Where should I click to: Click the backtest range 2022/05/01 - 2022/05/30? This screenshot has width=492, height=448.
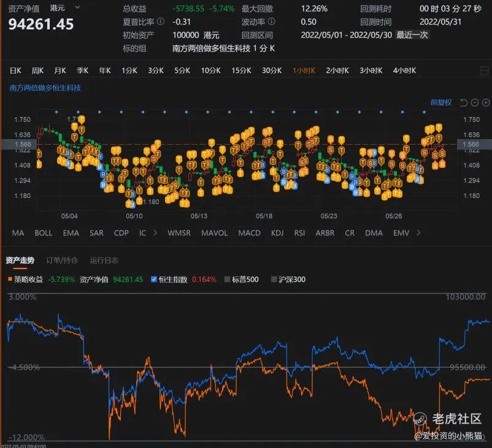346,35
